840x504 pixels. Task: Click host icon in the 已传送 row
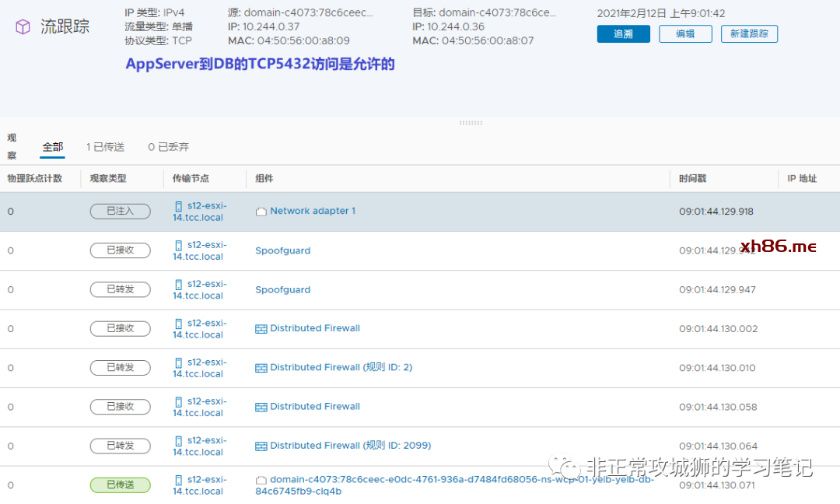178,480
